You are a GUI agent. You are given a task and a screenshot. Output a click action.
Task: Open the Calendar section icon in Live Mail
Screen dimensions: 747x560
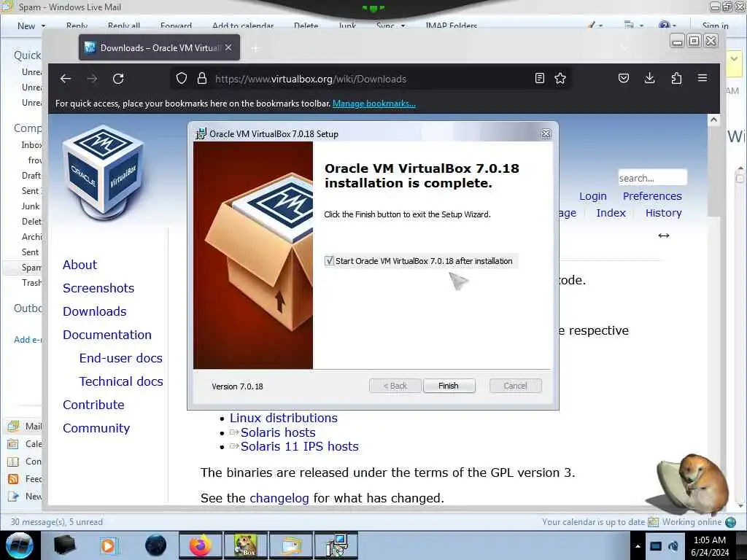(x=13, y=444)
